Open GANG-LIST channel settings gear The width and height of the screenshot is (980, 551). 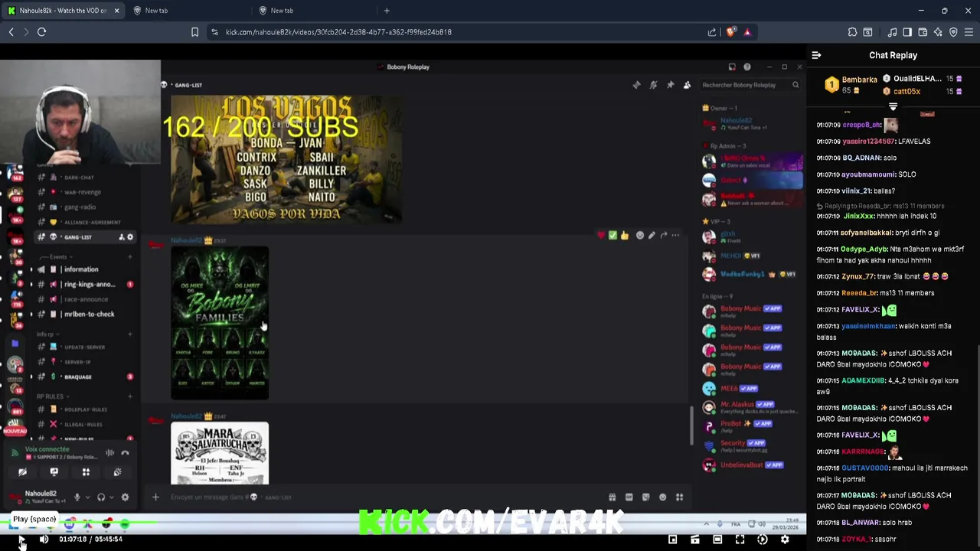[x=130, y=237]
